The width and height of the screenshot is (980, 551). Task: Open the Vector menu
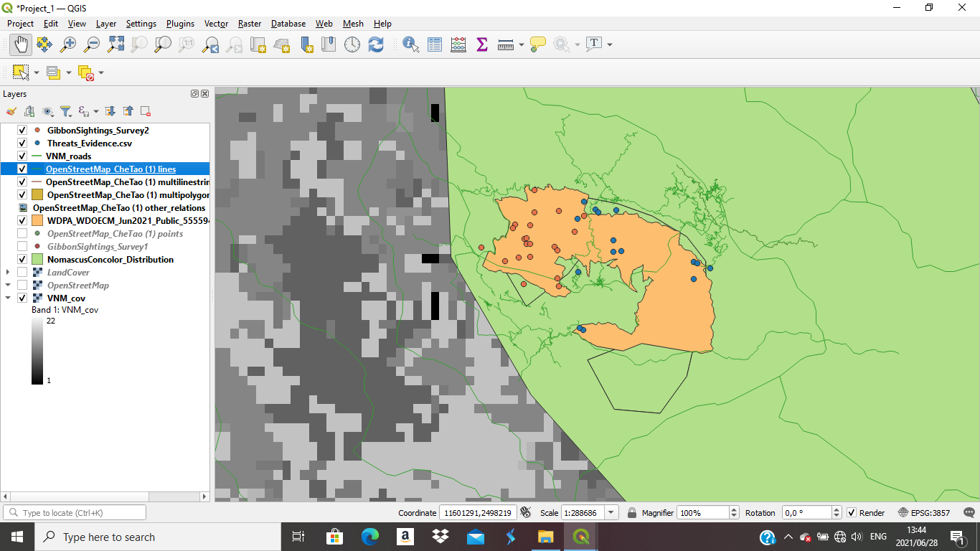[x=216, y=24]
